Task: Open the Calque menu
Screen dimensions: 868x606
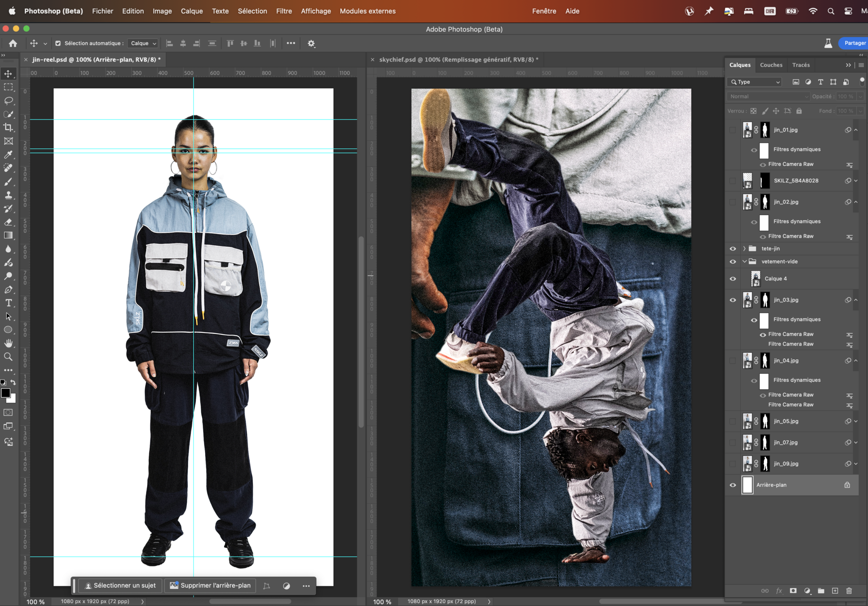Action: [192, 11]
